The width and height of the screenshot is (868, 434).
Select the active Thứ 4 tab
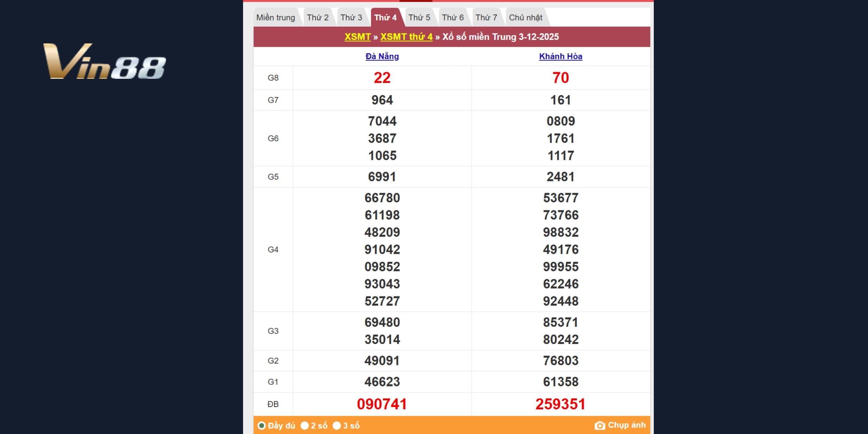[x=385, y=18]
